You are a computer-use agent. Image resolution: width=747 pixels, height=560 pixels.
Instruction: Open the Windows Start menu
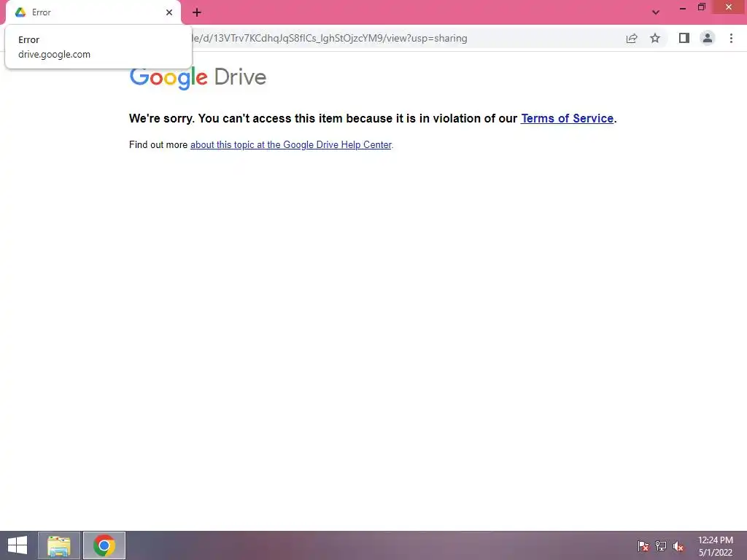click(18, 545)
